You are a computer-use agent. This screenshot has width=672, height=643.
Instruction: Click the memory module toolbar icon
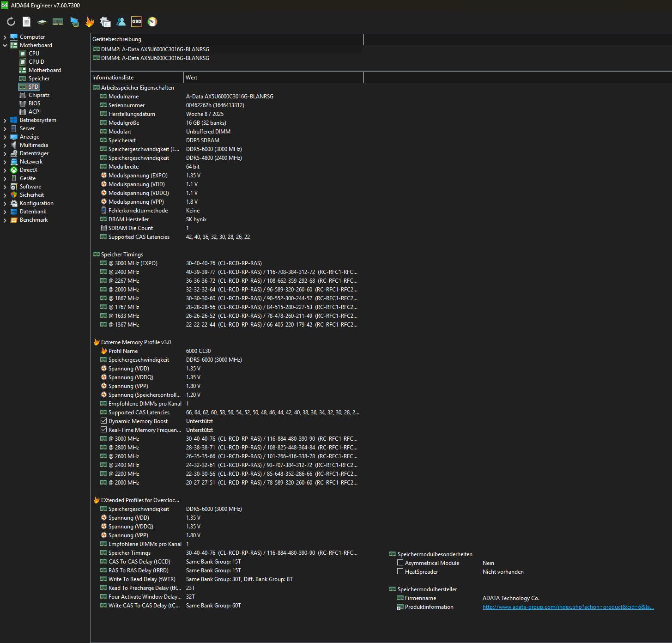(x=58, y=22)
